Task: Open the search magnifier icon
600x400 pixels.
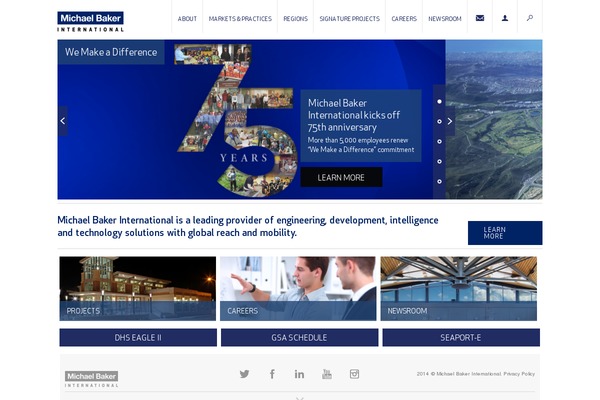Action: pyautogui.click(x=530, y=18)
